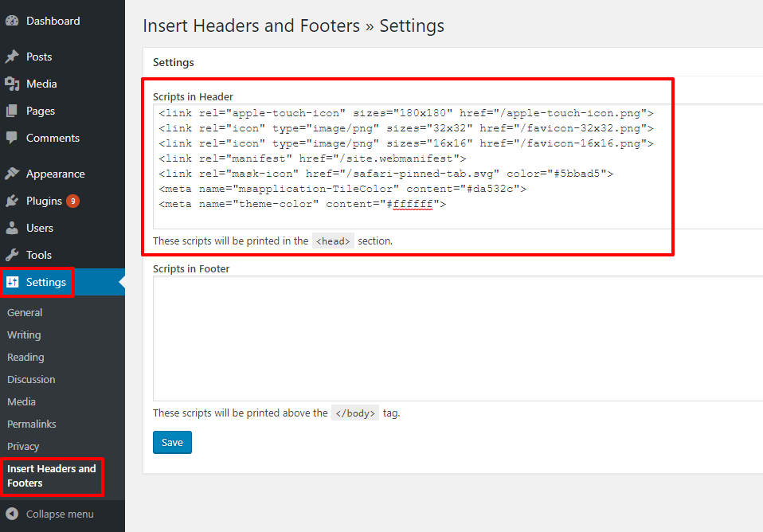763x532 pixels.
Task: Click the Dashboard gauge icon
Action: pyautogui.click(x=12, y=21)
